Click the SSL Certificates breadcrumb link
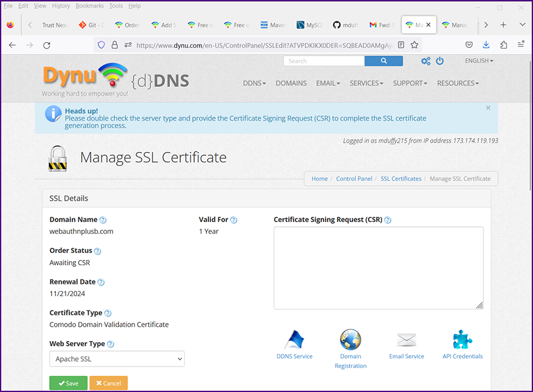Image resolution: width=533 pixels, height=392 pixels. tap(401, 178)
